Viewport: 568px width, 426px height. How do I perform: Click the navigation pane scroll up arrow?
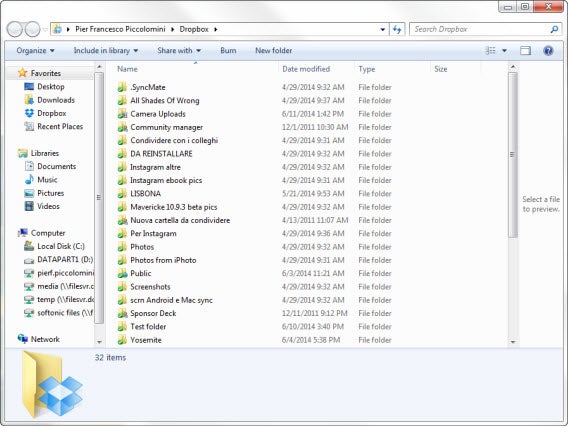(99, 67)
